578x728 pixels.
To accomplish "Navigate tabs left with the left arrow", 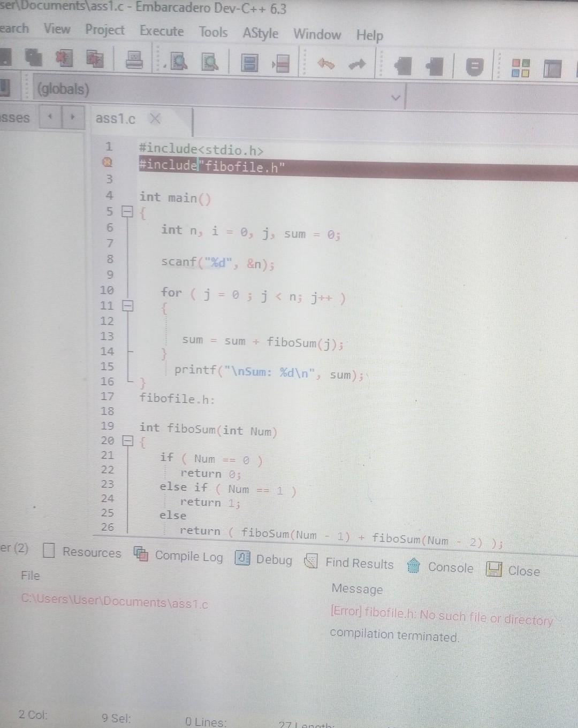I will click(51, 116).
